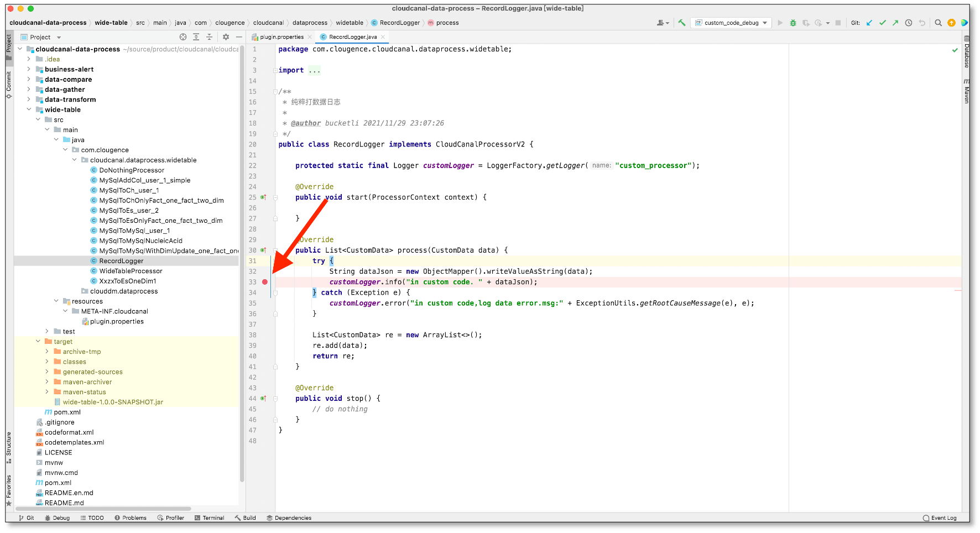Screen dimensions: 980x533
Task: Open Search Everywhere with the magnifier icon
Action: click(x=939, y=23)
